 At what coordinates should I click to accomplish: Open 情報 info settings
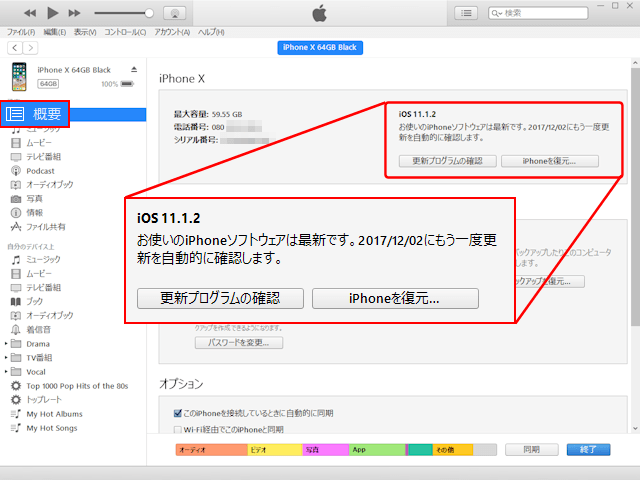pos(34,213)
